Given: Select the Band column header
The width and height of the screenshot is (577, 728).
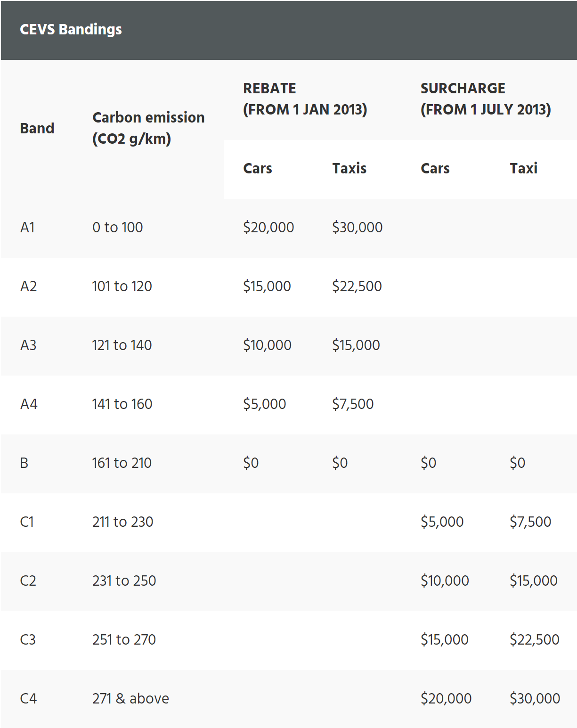Looking at the screenshot, I should pos(37,128).
